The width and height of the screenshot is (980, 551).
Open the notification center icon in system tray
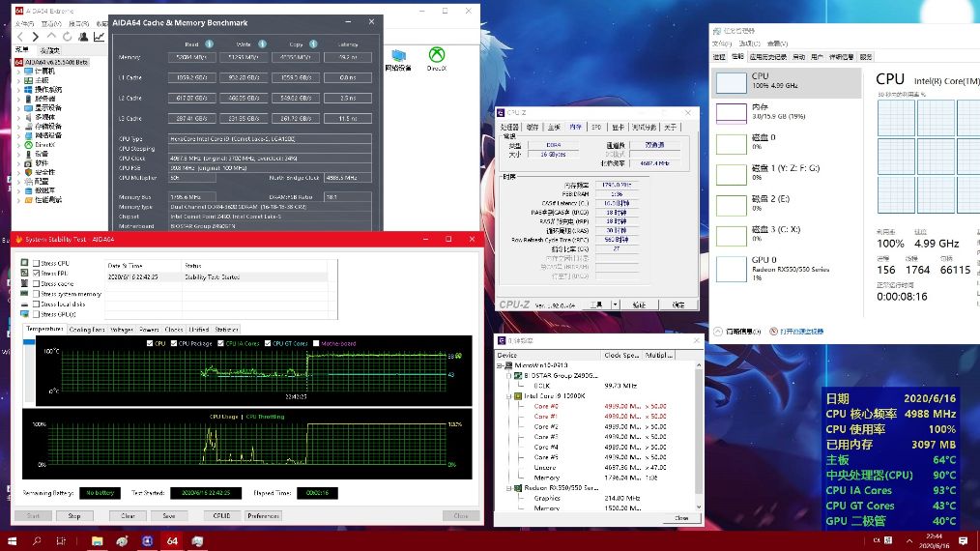964,541
